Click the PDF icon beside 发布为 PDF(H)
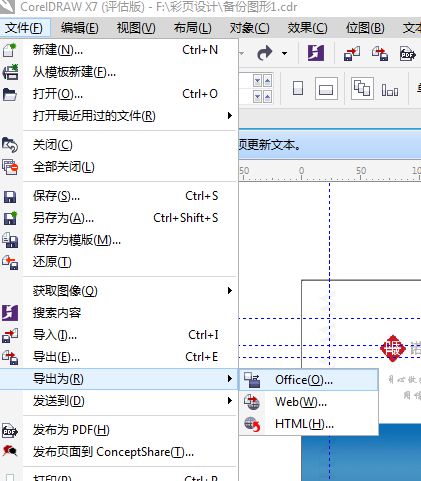Screen dimensions: 421x481 tap(10, 430)
